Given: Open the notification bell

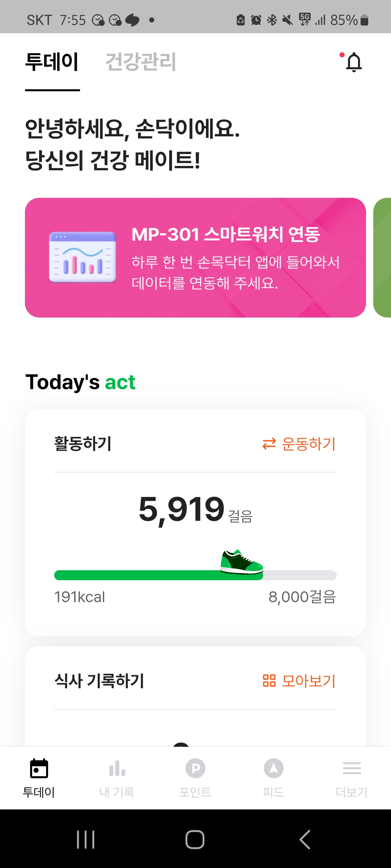Looking at the screenshot, I should click(x=353, y=62).
